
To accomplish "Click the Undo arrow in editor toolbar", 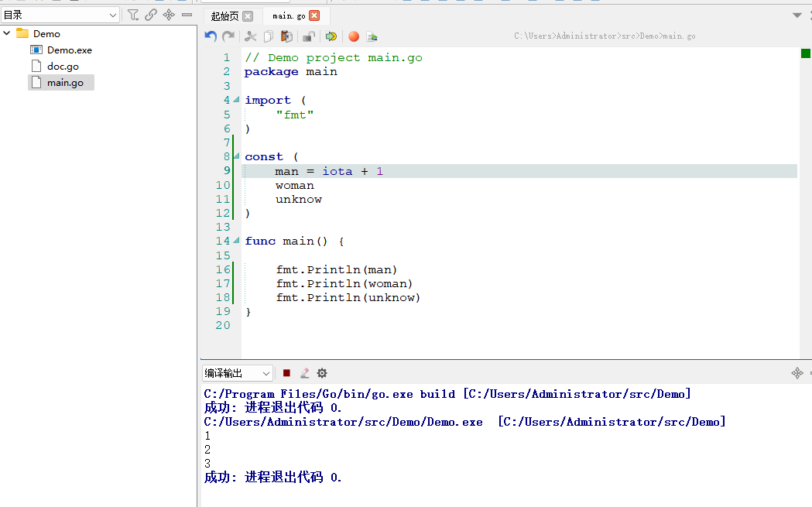I will 211,36.
